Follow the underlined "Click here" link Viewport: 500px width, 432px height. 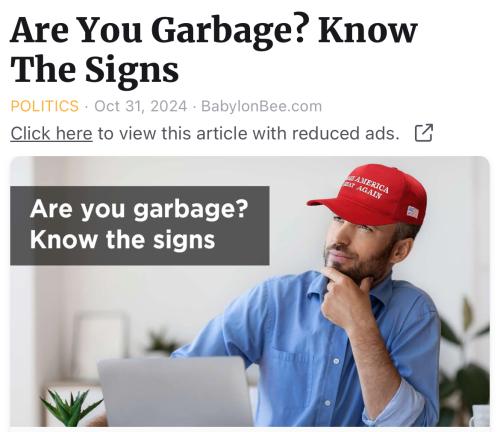(51, 134)
